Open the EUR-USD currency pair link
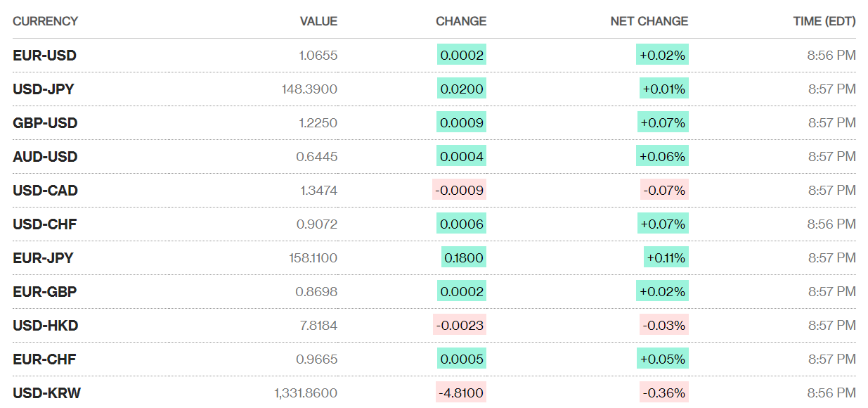The height and width of the screenshot is (408, 868). coord(44,56)
